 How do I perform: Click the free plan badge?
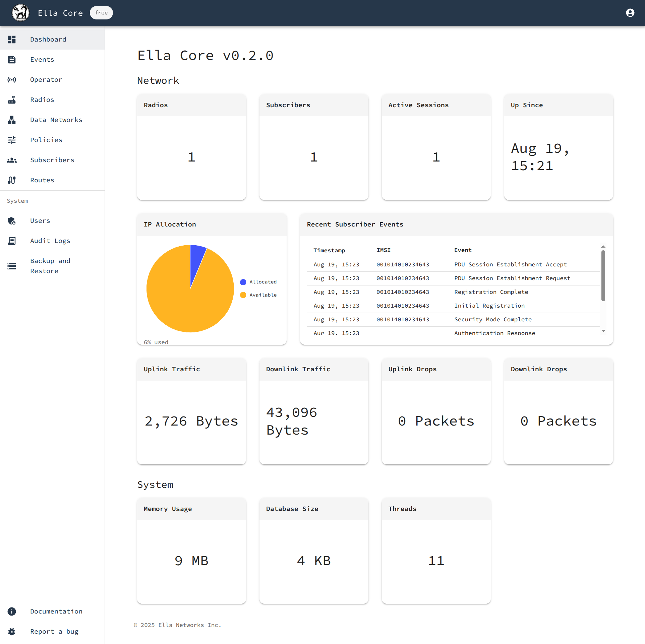101,13
